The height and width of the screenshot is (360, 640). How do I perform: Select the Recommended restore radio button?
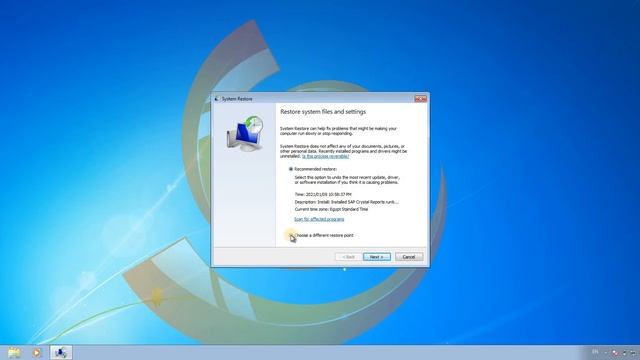pyautogui.click(x=291, y=169)
